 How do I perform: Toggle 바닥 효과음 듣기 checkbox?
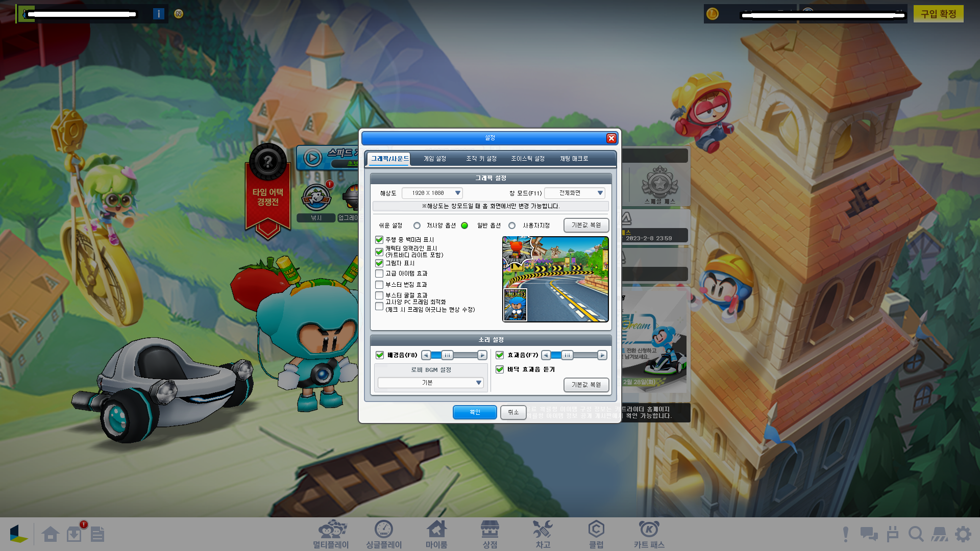[500, 369]
